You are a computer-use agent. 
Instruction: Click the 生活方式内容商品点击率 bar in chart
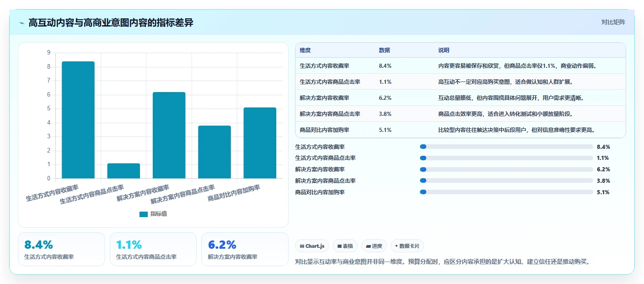(123, 171)
